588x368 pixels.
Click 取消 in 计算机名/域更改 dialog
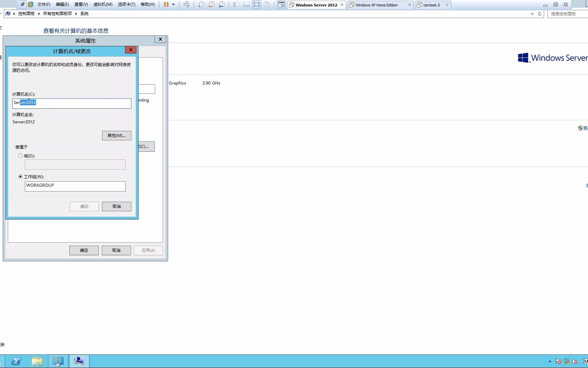coord(117,206)
